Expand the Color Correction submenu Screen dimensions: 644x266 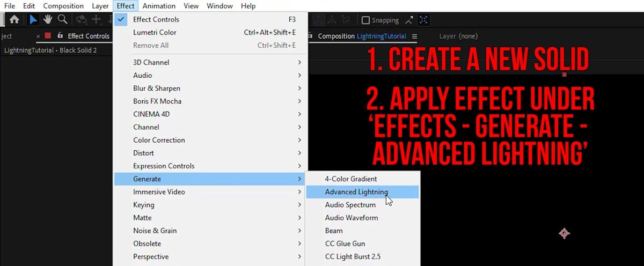tap(211, 140)
